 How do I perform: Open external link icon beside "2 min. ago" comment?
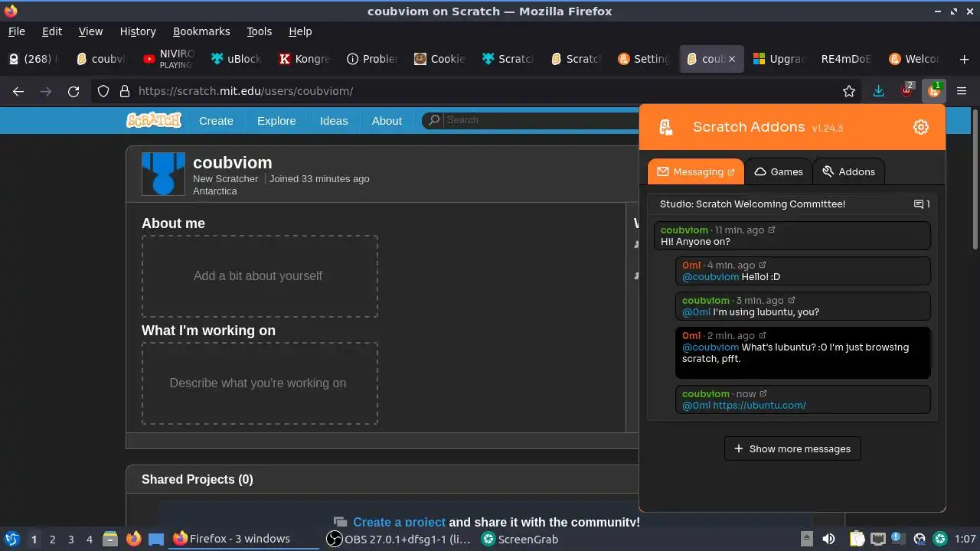click(x=763, y=336)
